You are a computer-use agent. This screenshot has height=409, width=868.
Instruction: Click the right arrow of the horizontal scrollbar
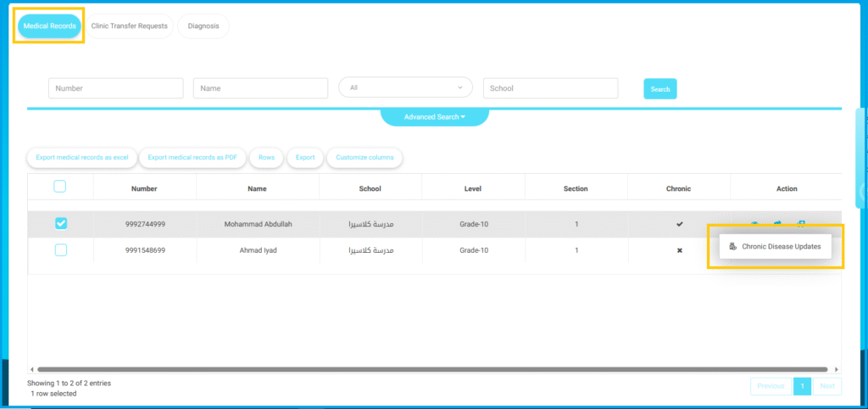click(x=837, y=370)
